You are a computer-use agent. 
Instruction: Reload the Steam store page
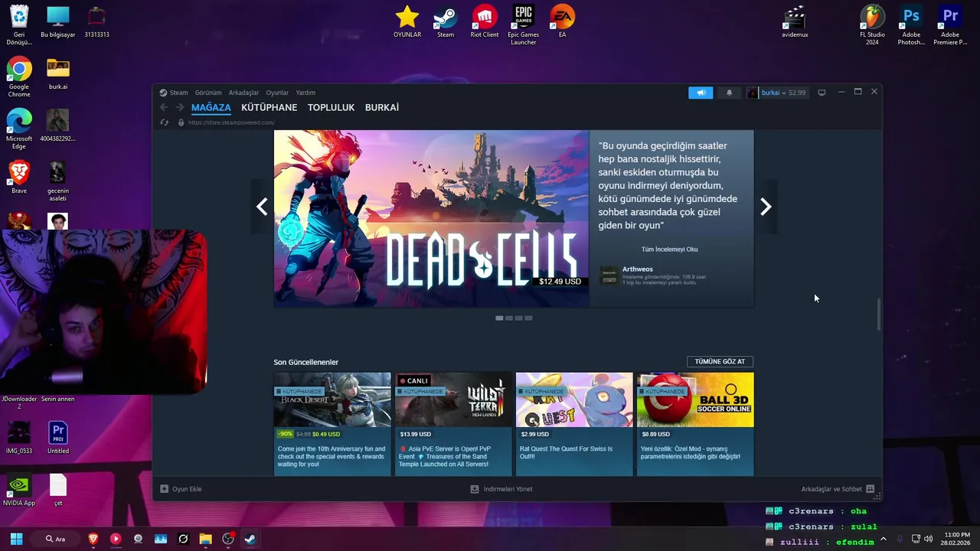point(164,122)
